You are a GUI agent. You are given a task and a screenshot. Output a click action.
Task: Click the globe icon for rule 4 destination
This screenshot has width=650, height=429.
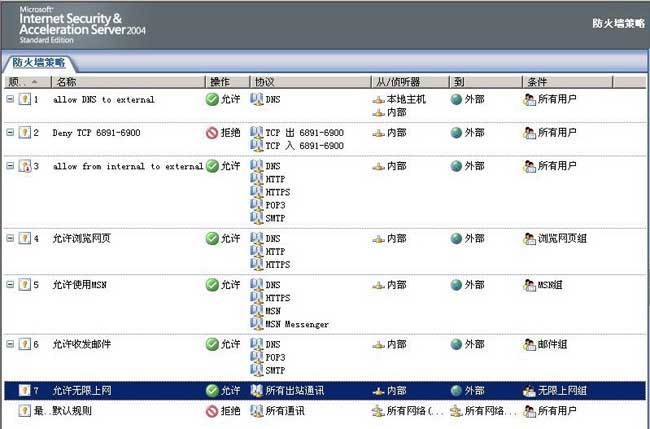click(x=457, y=239)
